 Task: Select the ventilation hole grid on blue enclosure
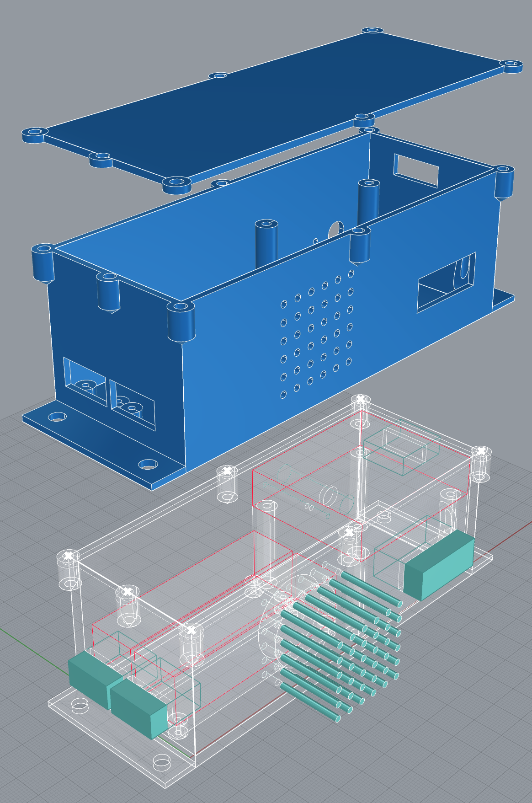click(x=317, y=333)
